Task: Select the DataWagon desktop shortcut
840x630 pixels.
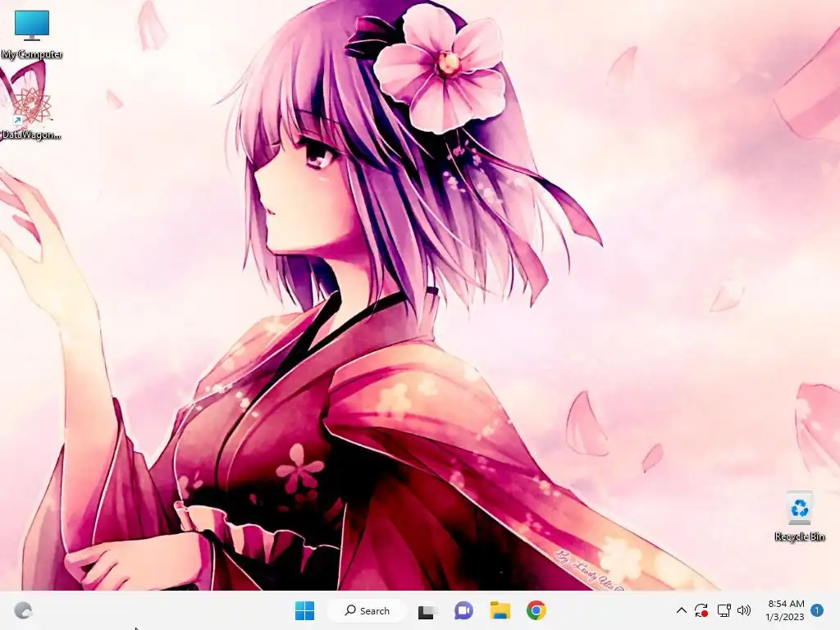Action: [31, 114]
